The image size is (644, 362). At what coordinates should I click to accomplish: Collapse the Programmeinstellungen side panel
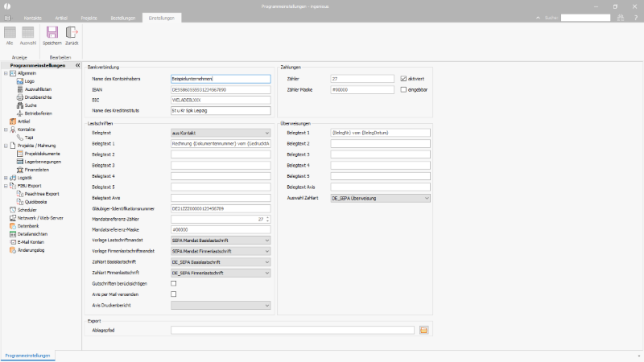[x=77, y=65]
